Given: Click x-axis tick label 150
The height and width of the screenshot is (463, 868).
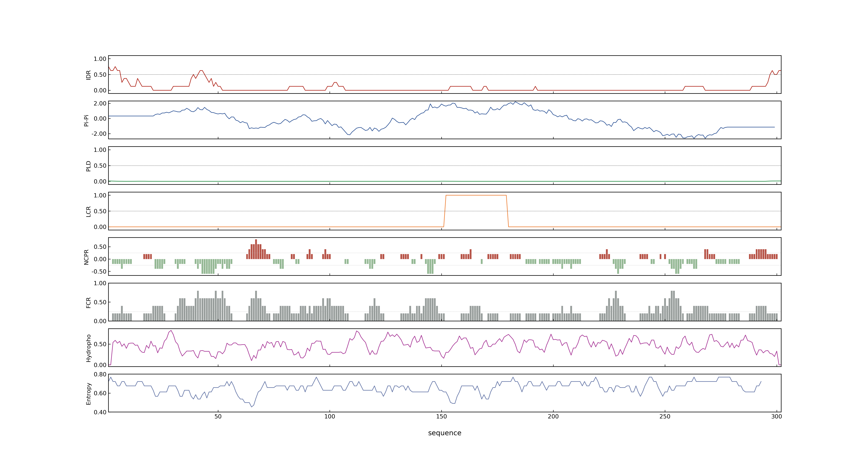Looking at the screenshot, I should (441, 416).
